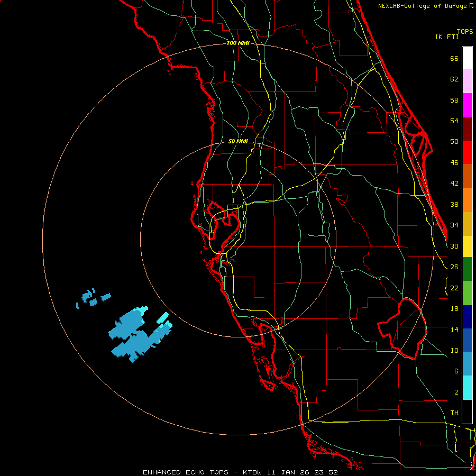
Task: Pick the magenta swatch in the color scale
Action: click(467, 105)
